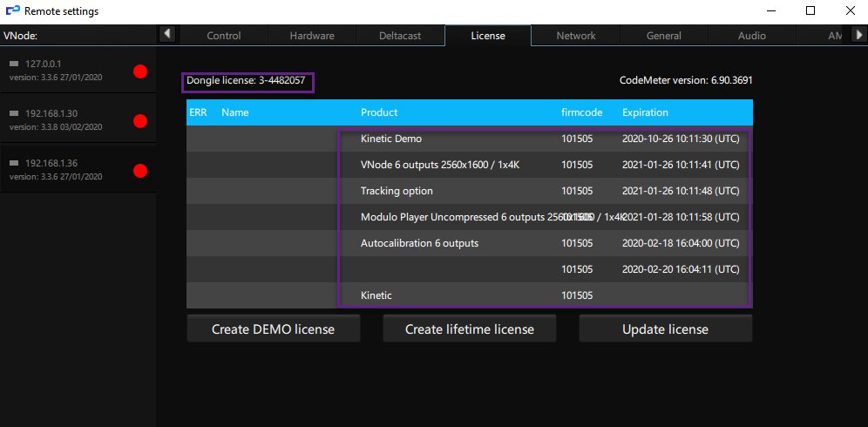The height and width of the screenshot is (427, 868).
Task: Click the Expiration column header
Action: coord(645,112)
